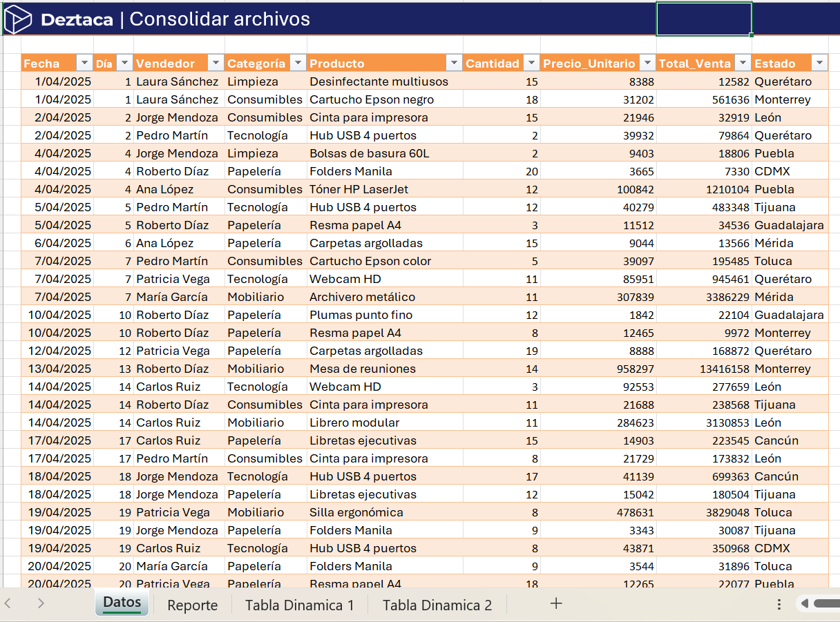This screenshot has height=622, width=840.
Task: Open the Total_Venta column filter dropdown
Action: pos(743,63)
